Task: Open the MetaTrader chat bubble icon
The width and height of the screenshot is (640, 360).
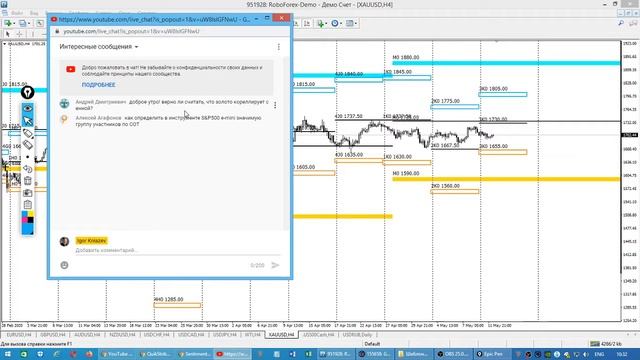Action: click(633, 23)
